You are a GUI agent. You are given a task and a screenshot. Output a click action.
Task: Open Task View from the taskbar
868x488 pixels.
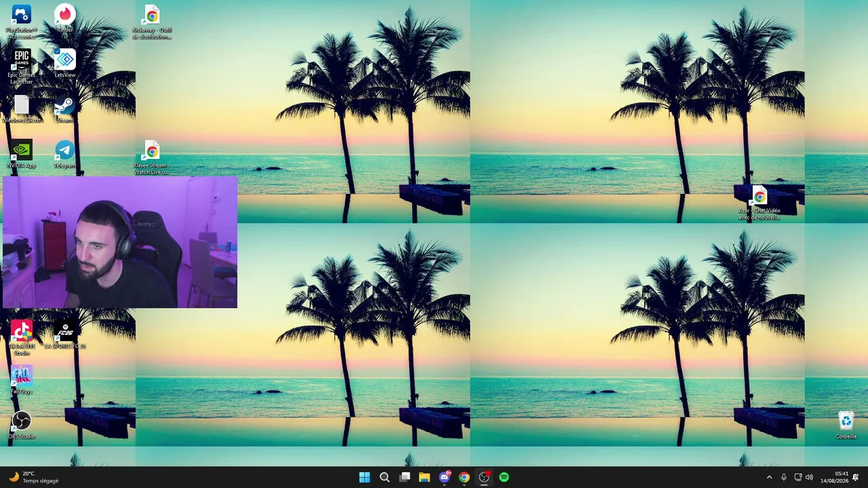pyautogui.click(x=405, y=477)
